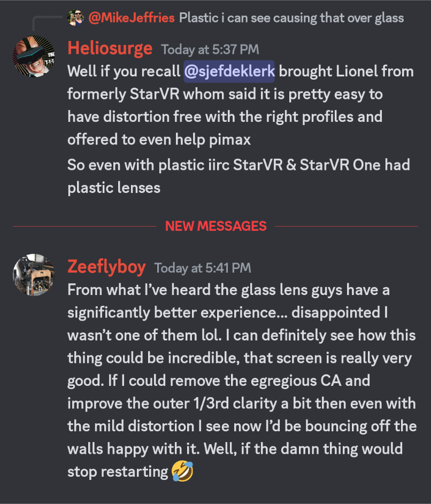Select Heliosurge's message about Lionel from StarVR

[241, 105]
